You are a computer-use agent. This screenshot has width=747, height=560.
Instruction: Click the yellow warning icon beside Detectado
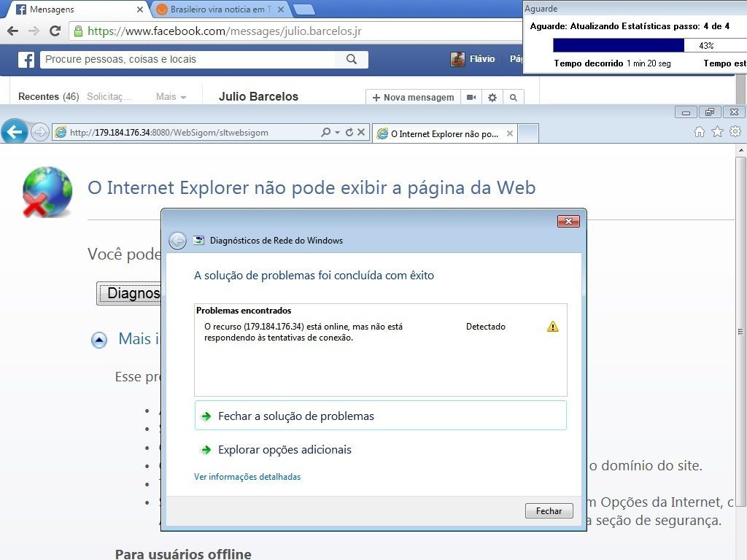click(x=553, y=326)
